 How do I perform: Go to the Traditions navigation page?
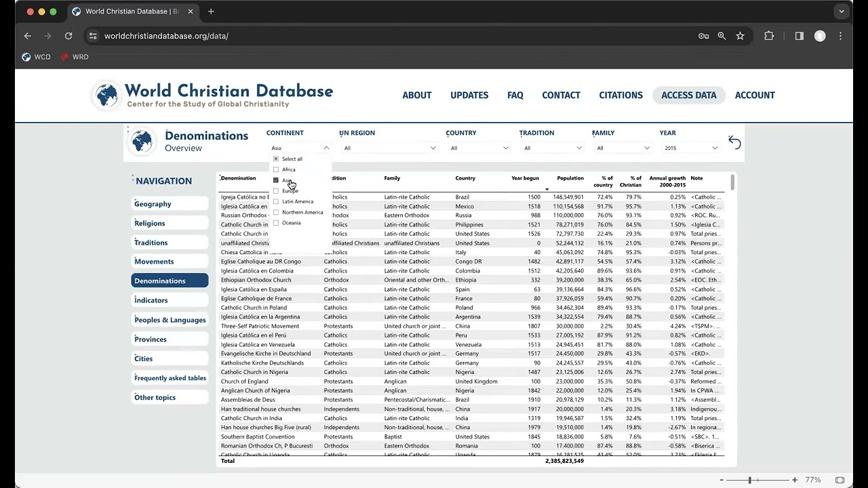[170, 243]
